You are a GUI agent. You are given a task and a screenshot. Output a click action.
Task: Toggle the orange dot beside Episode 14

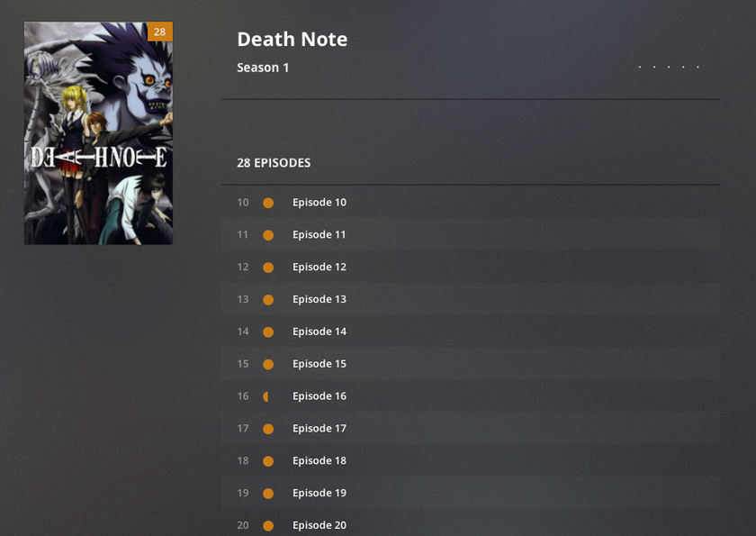coord(268,332)
